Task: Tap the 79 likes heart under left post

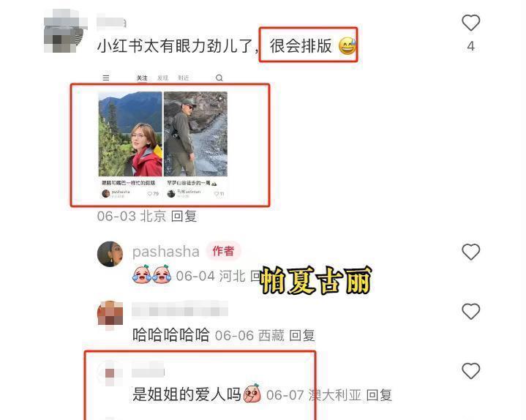Action: (153, 194)
